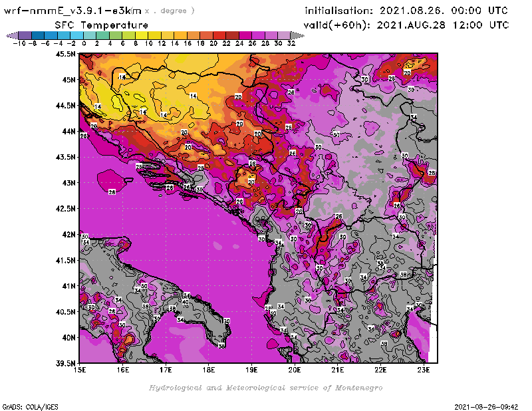Screen dimensions: 532x411
Task: Click the 45N latitude axis label
Action: point(69,80)
